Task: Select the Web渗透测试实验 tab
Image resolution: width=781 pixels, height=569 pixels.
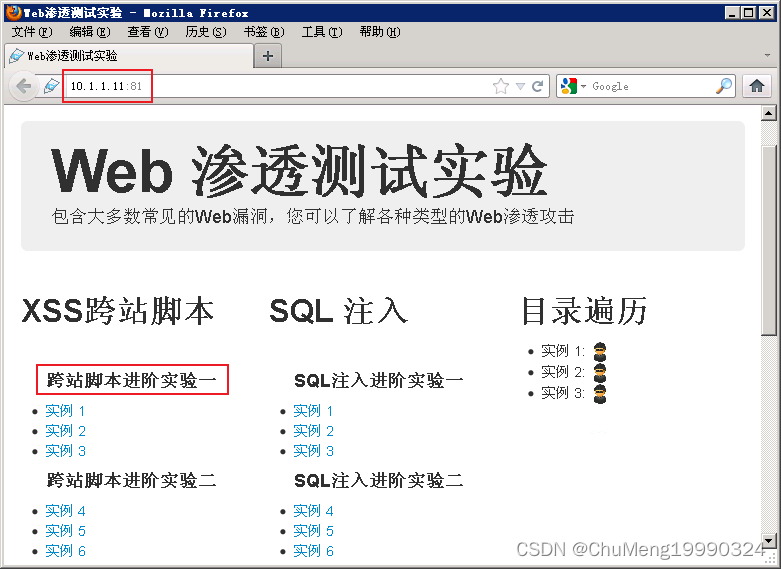Action: [x=129, y=56]
